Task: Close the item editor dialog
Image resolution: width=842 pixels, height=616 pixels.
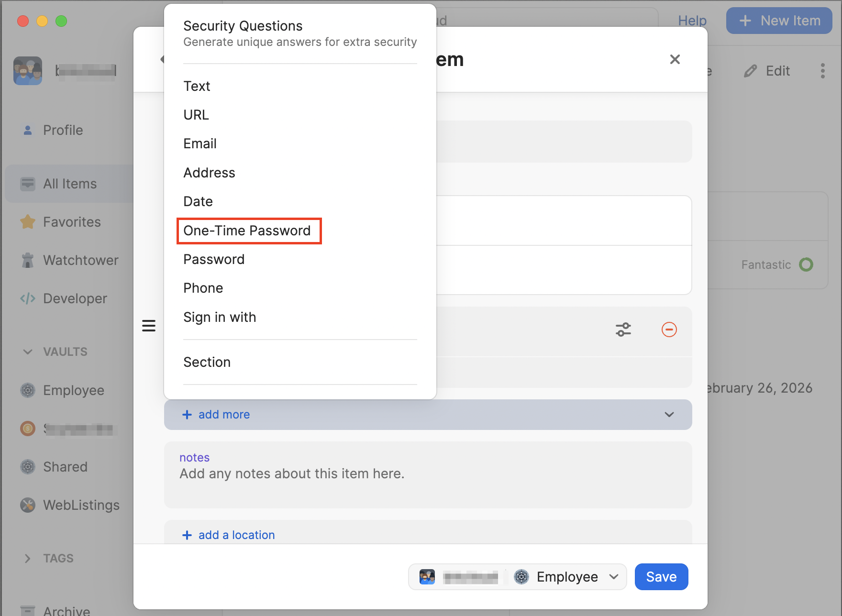Action: click(675, 59)
